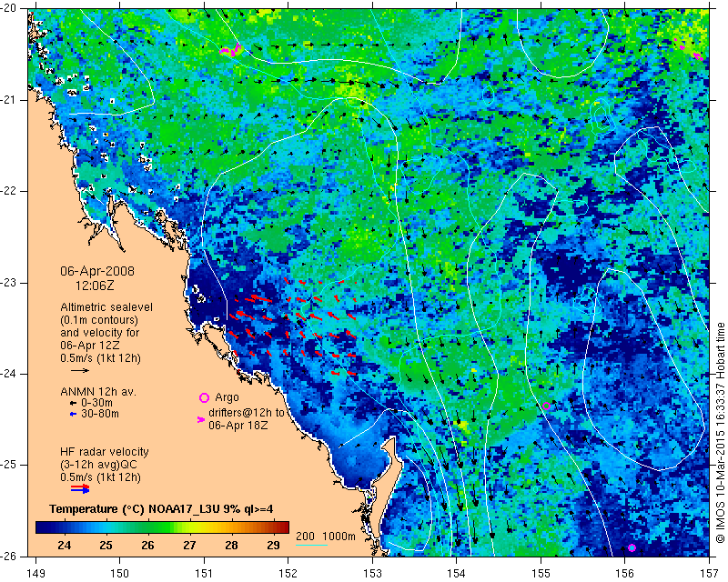Click the blue 30-80m ANMN legend arrow
728x582 pixels.
(x=74, y=414)
